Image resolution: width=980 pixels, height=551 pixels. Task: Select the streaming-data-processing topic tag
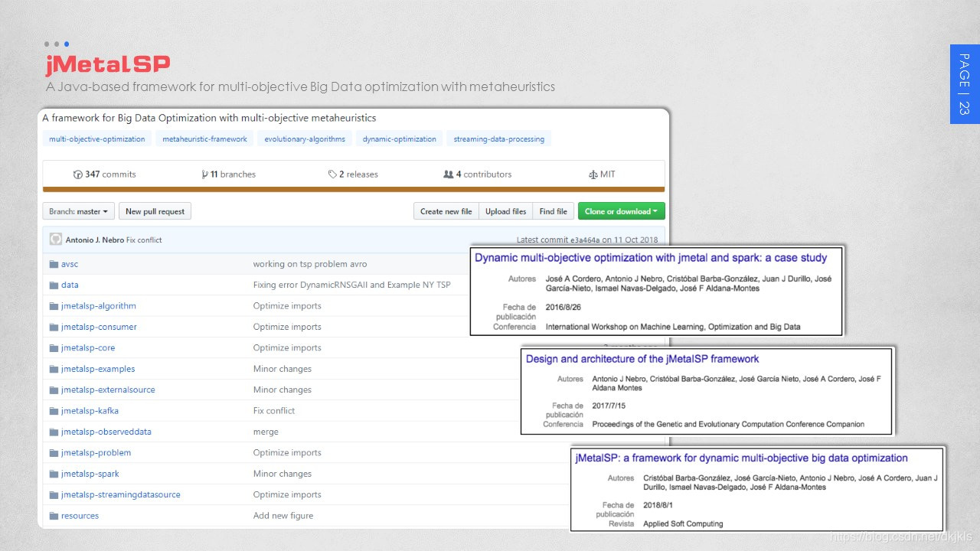499,139
